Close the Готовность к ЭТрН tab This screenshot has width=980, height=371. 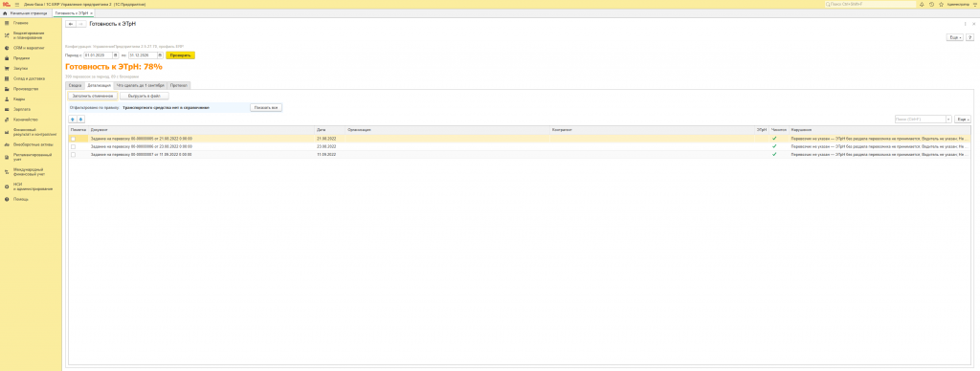click(x=92, y=12)
